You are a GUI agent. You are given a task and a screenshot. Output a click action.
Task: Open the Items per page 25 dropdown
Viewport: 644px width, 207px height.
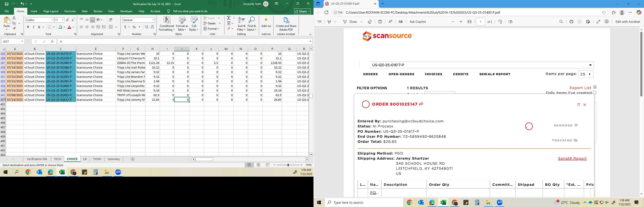point(586,74)
